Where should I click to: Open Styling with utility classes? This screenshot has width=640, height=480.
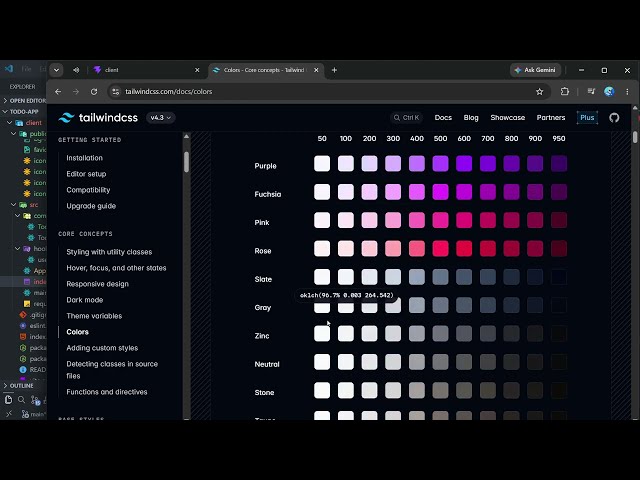coord(109,252)
